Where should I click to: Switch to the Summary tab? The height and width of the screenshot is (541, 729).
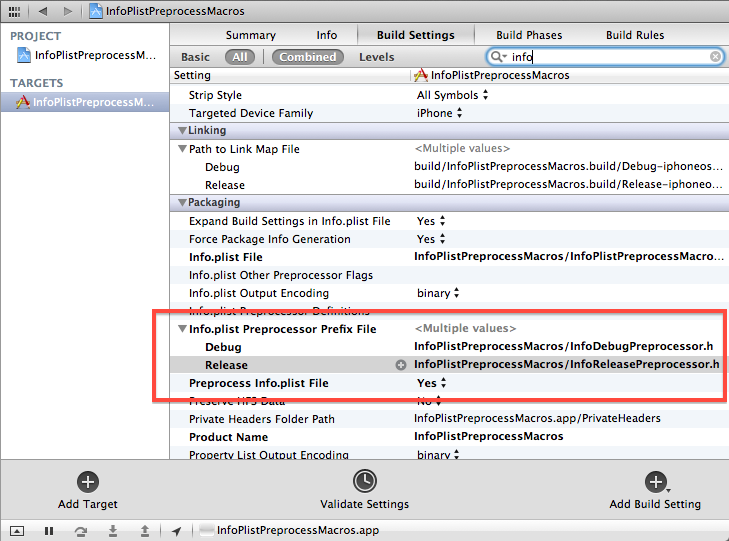click(251, 35)
